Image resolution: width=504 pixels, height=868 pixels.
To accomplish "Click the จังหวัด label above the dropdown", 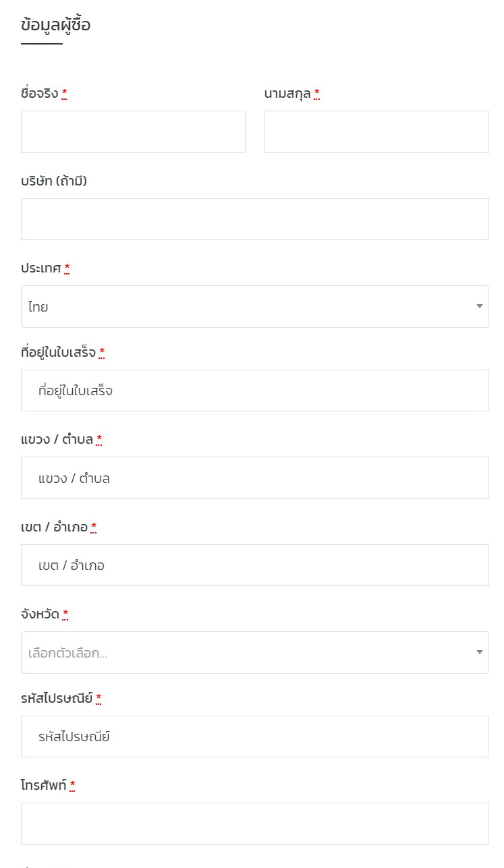I will pos(40,614).
